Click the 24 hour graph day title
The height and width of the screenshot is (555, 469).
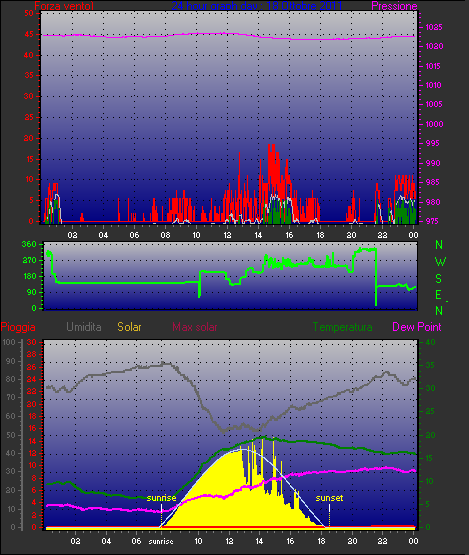[x=257, y=6]
